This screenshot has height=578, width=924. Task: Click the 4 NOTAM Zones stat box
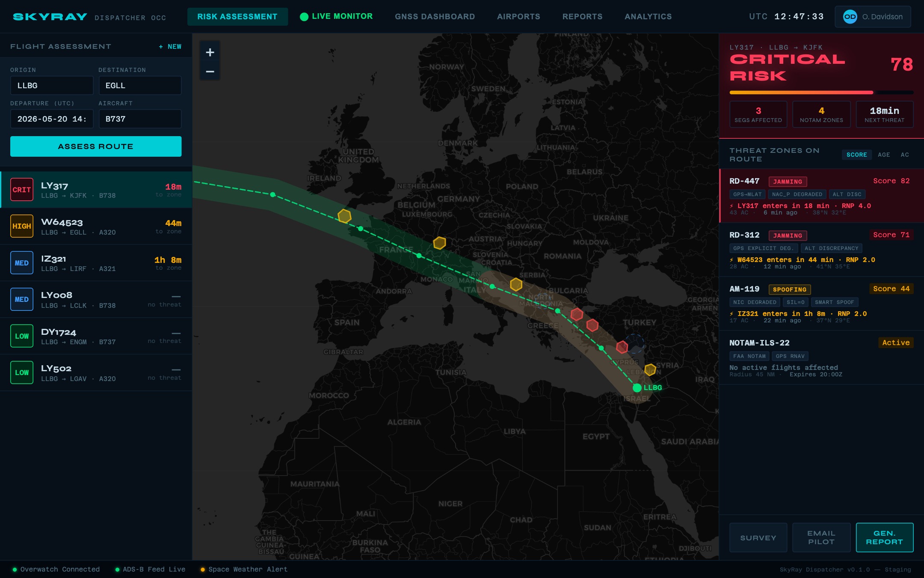[821, 114]
